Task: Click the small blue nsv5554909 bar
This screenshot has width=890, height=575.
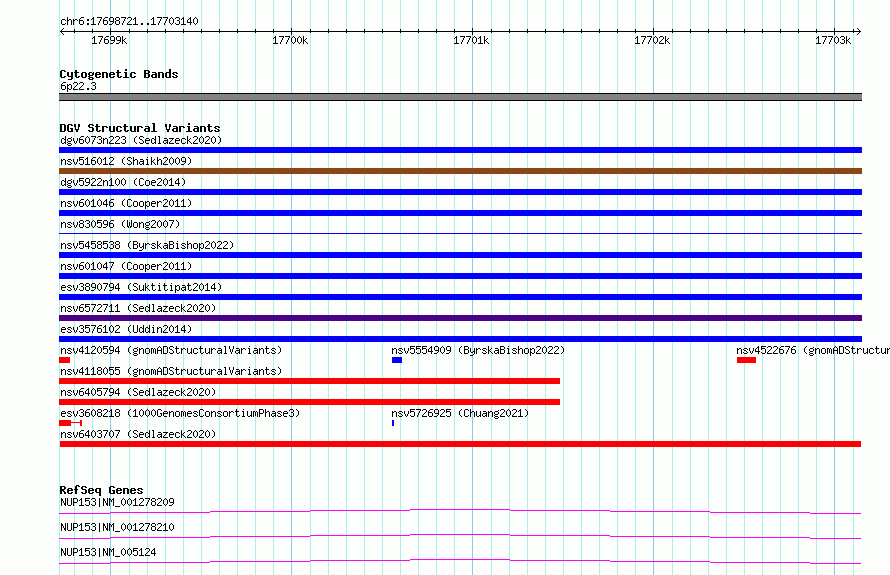Action: 397,360
